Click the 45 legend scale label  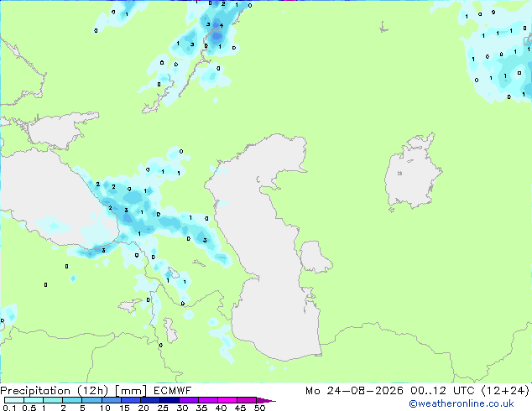pos(240,408)
